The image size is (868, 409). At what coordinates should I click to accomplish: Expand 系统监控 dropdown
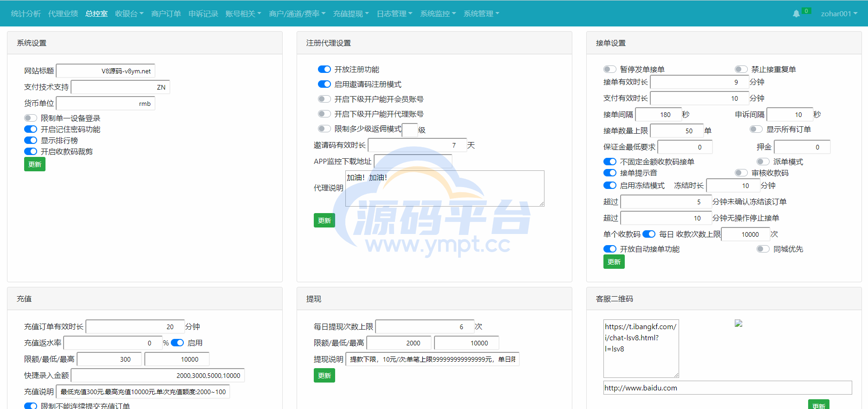tap(438, 13)
